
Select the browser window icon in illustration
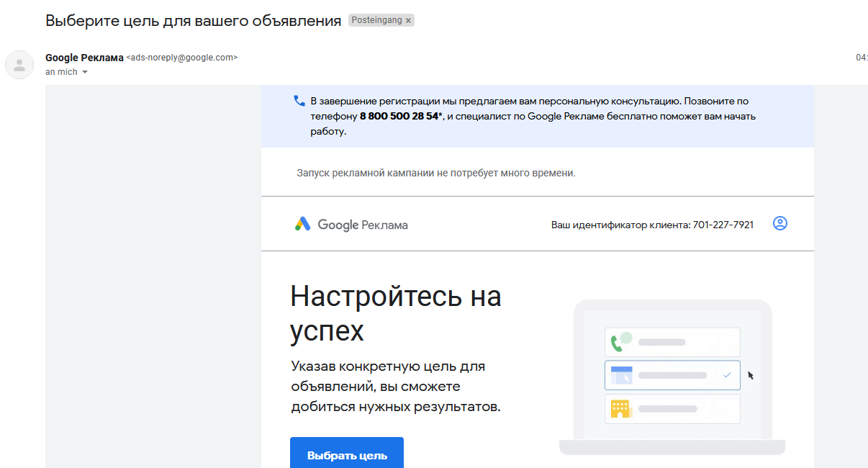click(620, 375)
